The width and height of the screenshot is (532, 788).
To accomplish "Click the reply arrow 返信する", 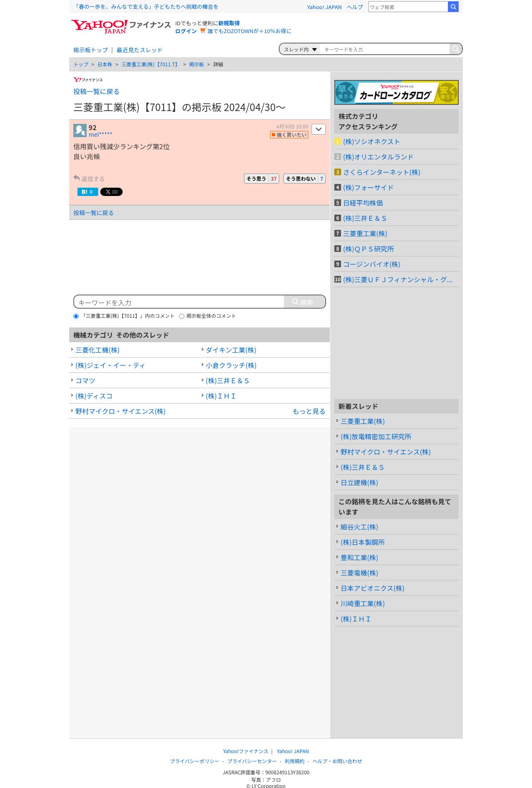I will click(x=89, y=179).
